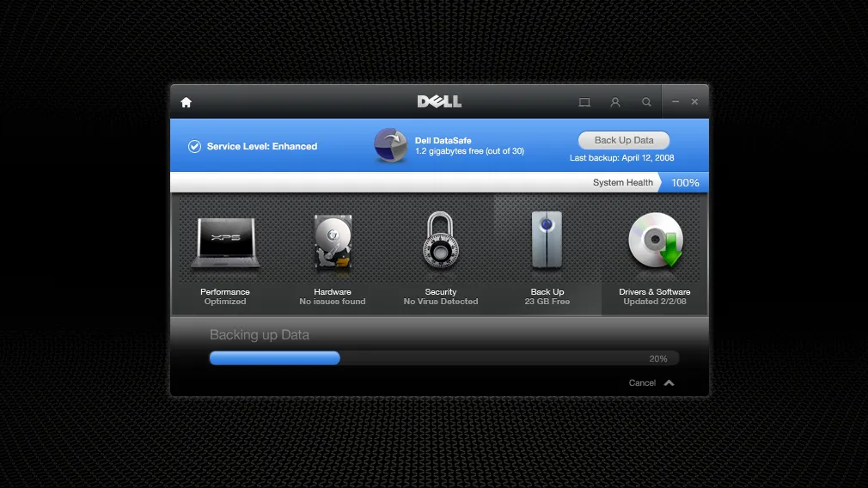Click the 'Updated 2/2/08' status text
The height and width of the screenshot is (488, 868).
655,302
